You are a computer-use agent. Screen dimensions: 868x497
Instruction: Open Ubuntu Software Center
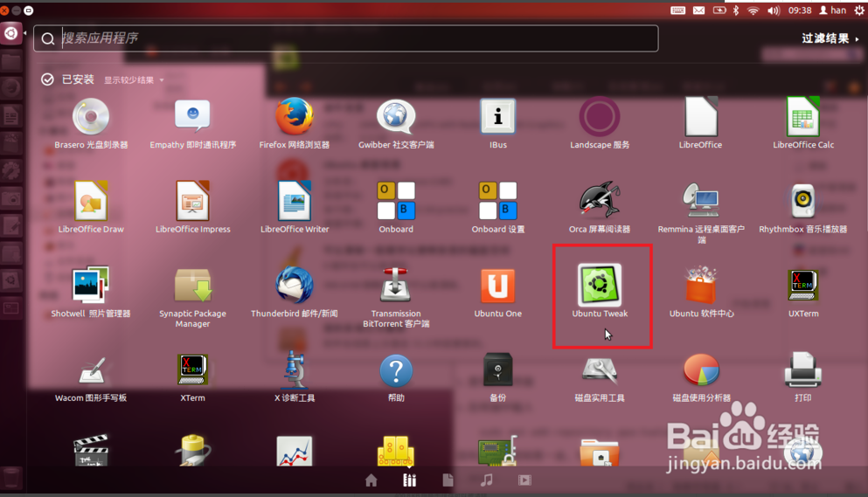pos(701,293)
